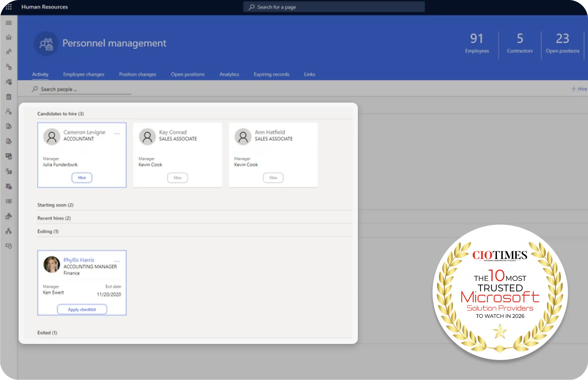Open more options on Cameron Levigne's card

point(117,133)
